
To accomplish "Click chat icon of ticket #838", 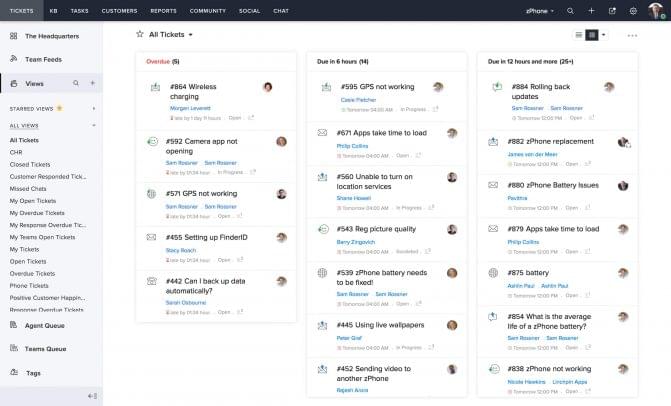I will click(x=494, y=369).
